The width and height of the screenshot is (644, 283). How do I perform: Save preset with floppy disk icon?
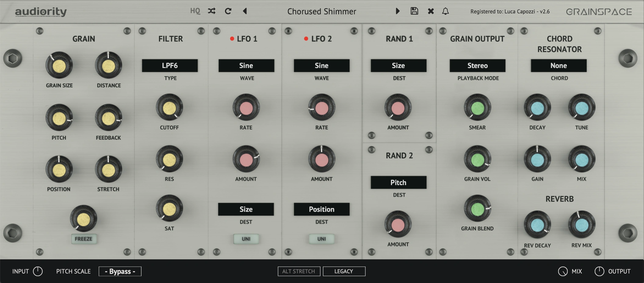coord(414,11)
